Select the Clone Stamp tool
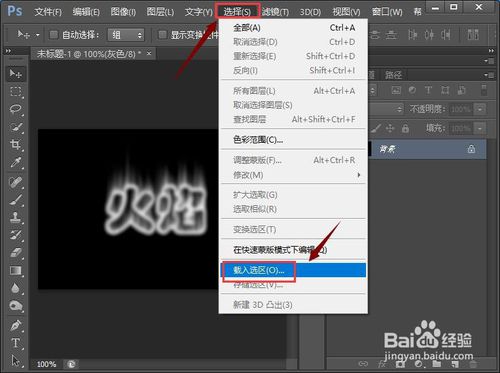 16,217
